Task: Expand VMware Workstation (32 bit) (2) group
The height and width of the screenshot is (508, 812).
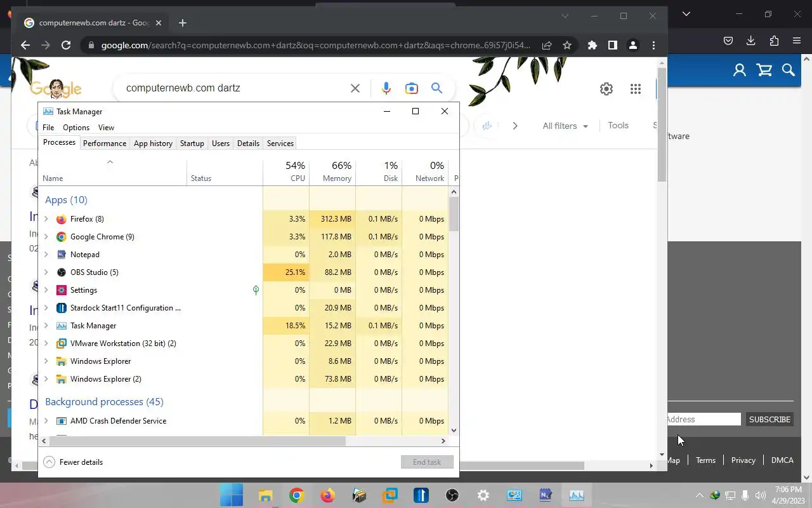Action: (x=46, y=344)
